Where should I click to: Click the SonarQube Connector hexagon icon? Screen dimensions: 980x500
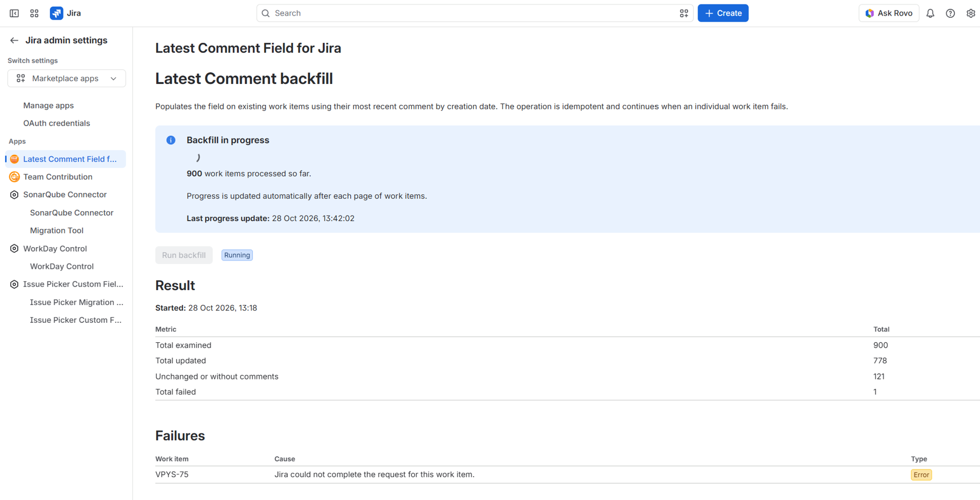(x=14, y=194)
